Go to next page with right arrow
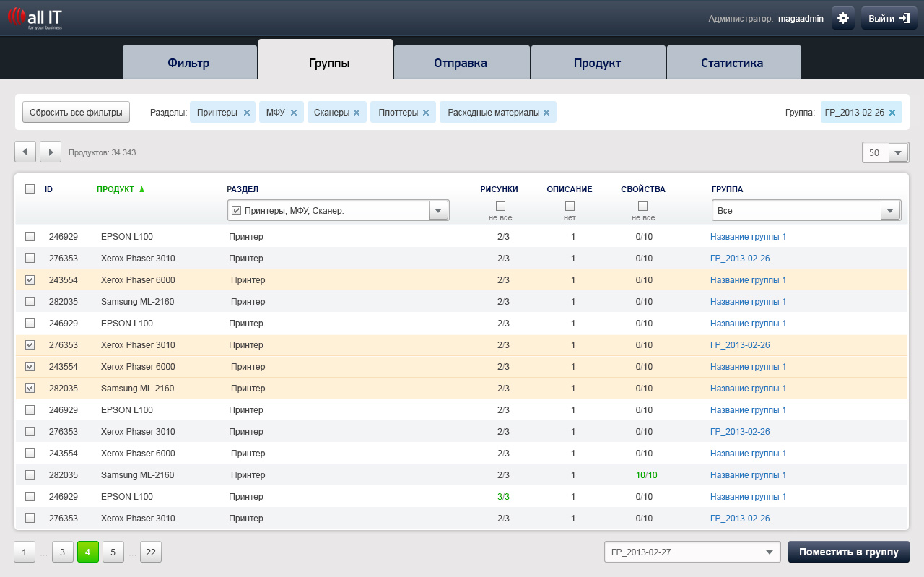This screenshot has height=577, width=924. point(51,152)
